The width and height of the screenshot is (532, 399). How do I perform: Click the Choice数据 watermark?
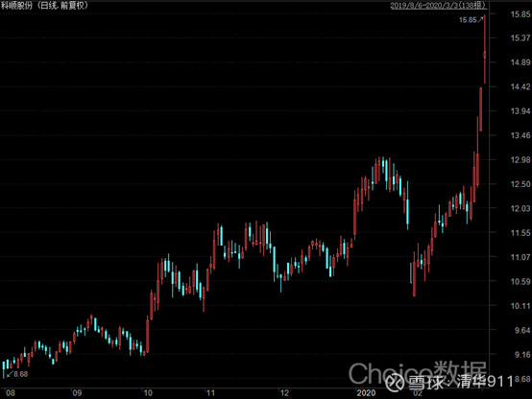(418, 372)
